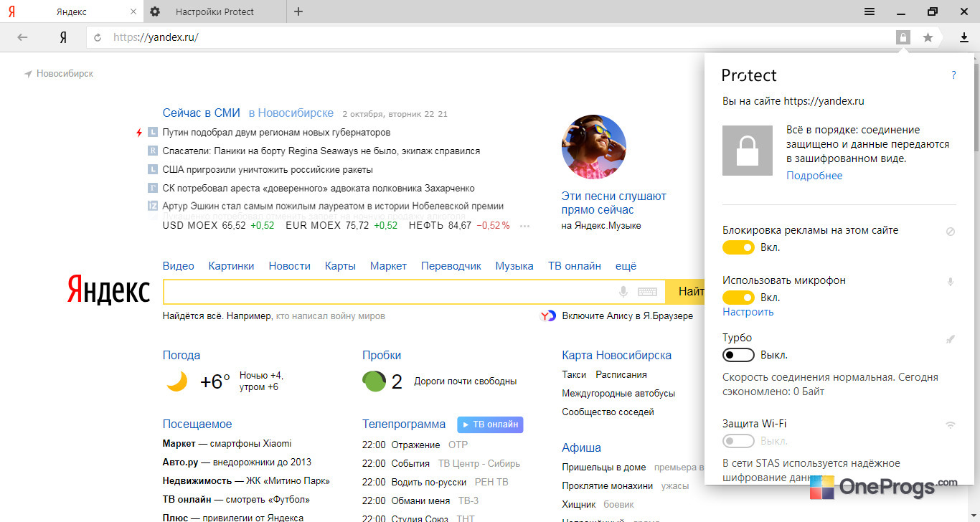
Task: Open the Погода section link
Action: pyautogui.click(x=182, y=355)
